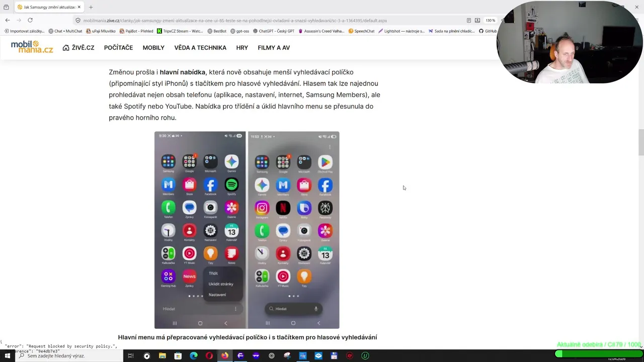644x362 pixels.
Task: Open 'Sada na plnění chladic...' bookmark
Action: [x=451, y=31]
